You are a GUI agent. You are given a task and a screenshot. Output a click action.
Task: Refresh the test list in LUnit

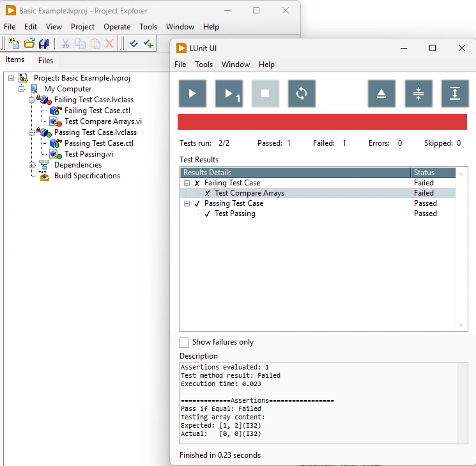(x=302, y=93)
